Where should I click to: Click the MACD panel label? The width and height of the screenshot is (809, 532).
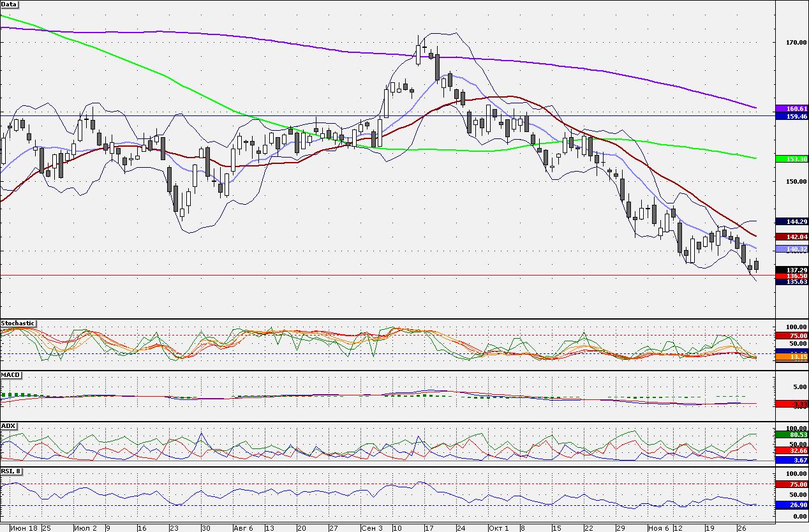click(x=10, y=374)
